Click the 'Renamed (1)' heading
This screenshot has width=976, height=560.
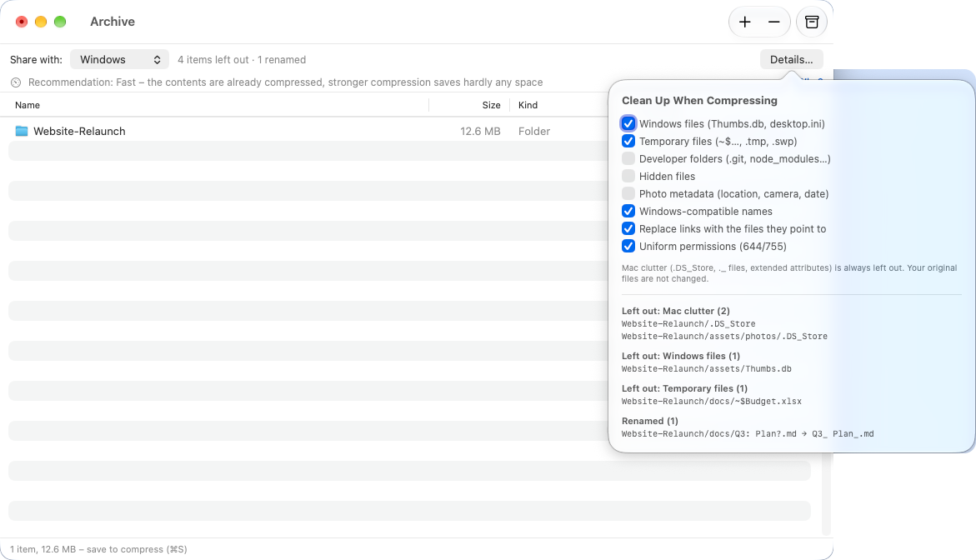650,421
